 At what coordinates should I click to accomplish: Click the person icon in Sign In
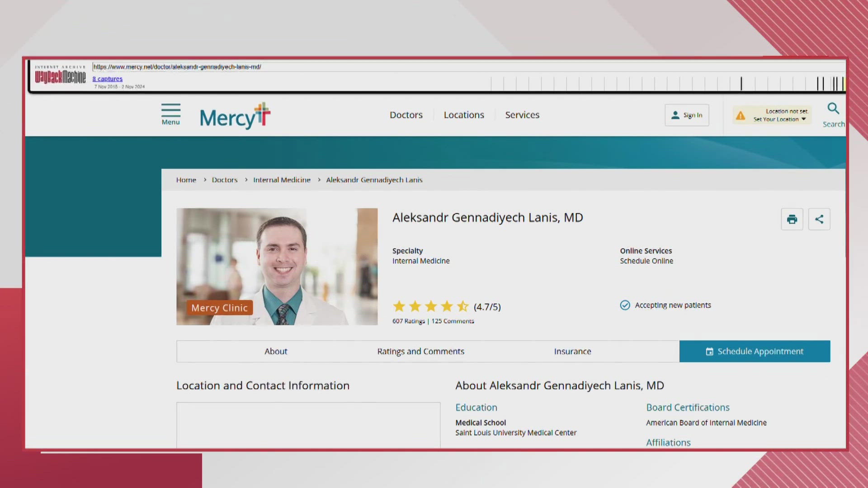pos(675,115)
